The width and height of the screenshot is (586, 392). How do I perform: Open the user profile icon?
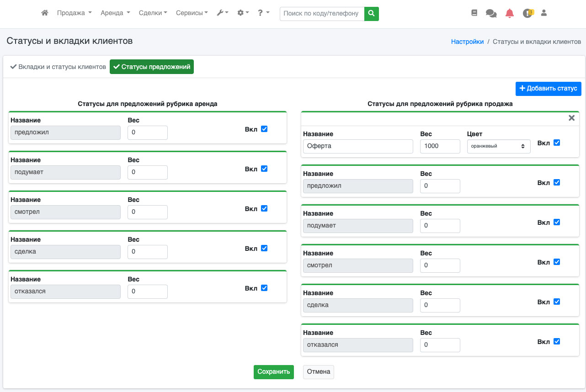tap(544, 13)
